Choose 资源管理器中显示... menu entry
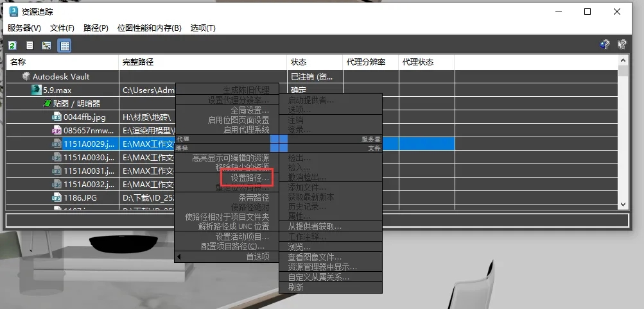Image resolution: width=644 pixels, height=309 pixels. click(322, 267)
